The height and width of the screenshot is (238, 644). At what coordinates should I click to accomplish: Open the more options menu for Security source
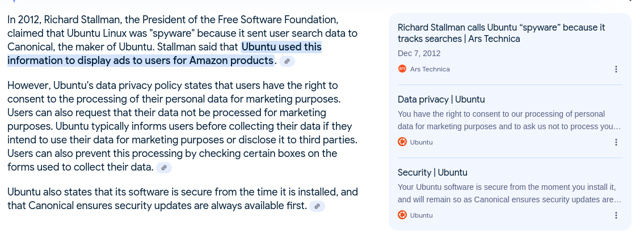point(616,215)
